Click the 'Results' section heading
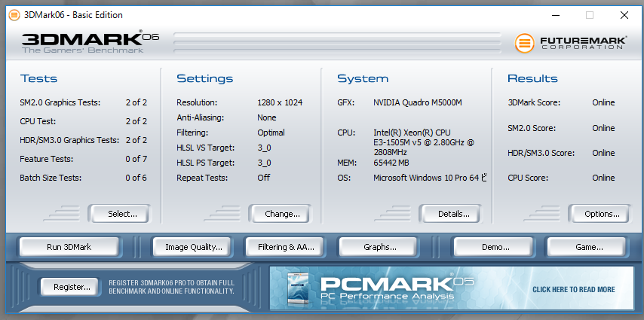 click(532, 78)
